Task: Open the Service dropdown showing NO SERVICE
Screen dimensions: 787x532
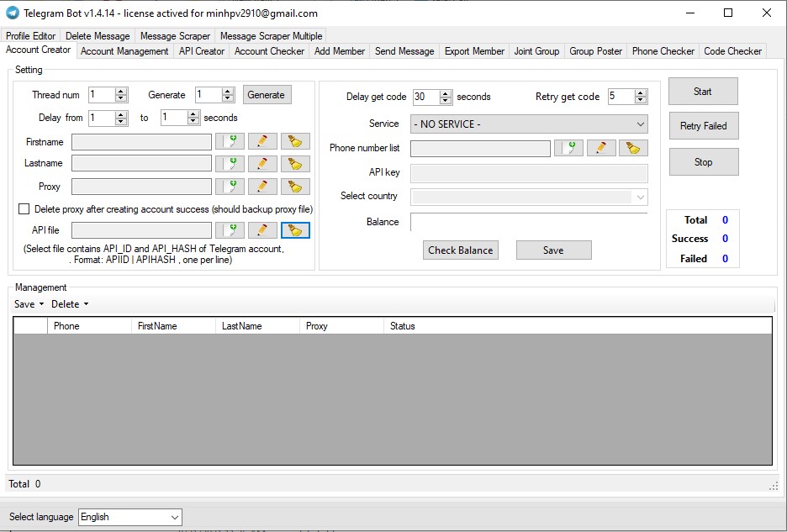Action: pos(529,124)
